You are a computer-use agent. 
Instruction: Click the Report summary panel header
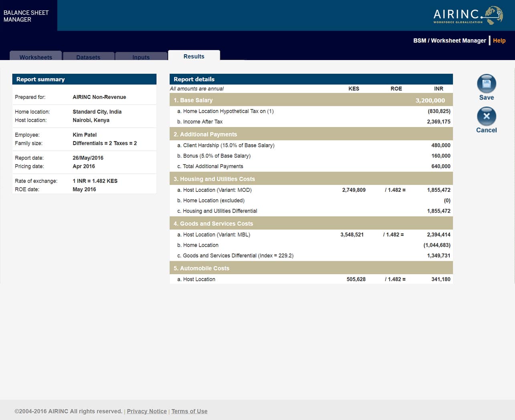(x=40, y=79)
